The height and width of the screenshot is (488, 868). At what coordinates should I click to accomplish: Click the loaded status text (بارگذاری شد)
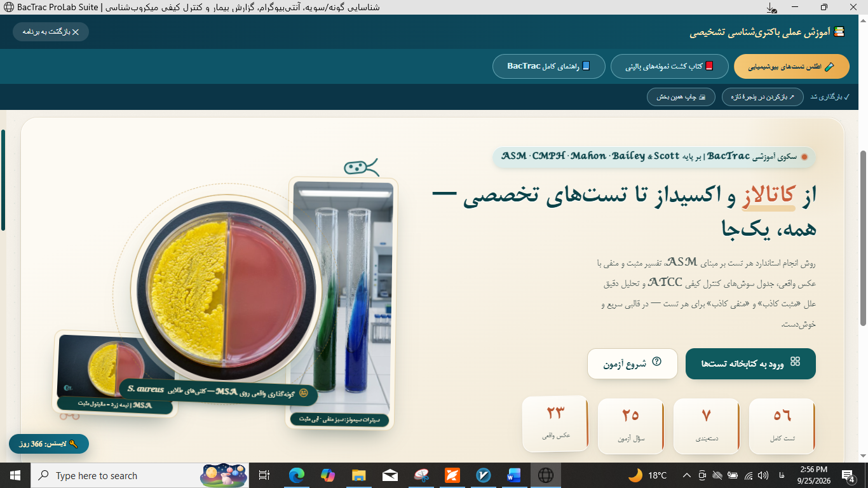[x=830, y=97]
